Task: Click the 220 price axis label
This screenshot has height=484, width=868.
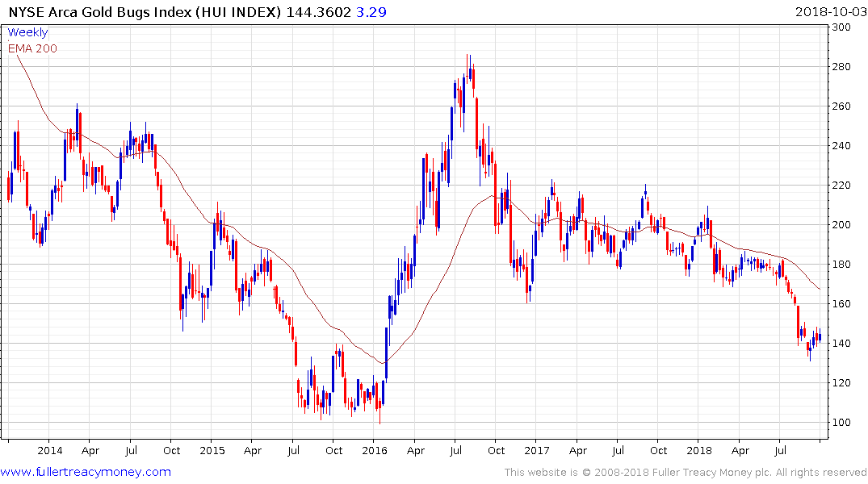Action: click(x=841, y=186)
